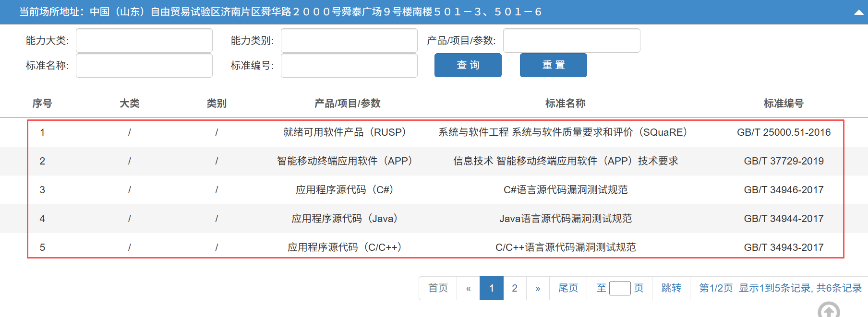The height and width of the screenshot is (317, 868).
Task: Collapse the address panel with the header arrow
Action: click(858, 12)
